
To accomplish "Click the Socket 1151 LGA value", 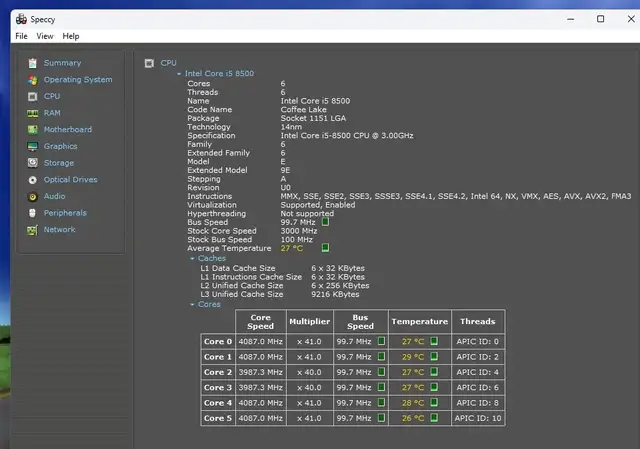I will click(x=313, y=118).
